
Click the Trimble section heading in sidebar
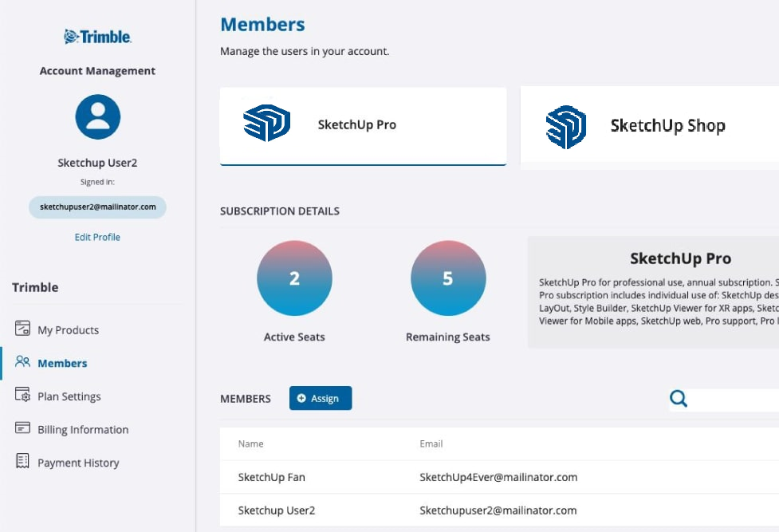35,287
